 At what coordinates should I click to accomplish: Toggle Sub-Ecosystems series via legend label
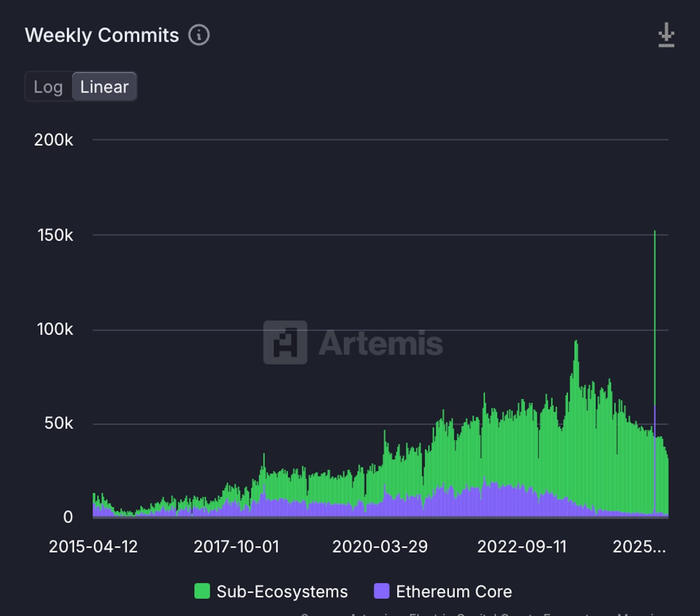coord(282,591)
